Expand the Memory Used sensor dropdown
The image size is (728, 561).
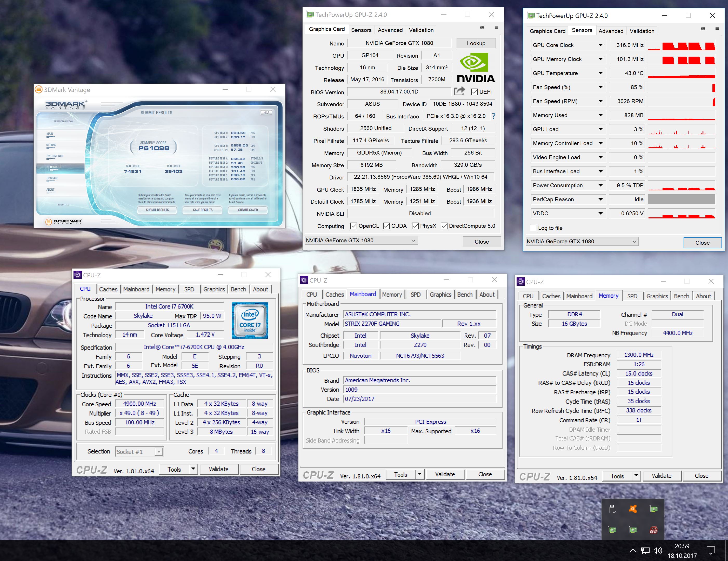[600, 115]
